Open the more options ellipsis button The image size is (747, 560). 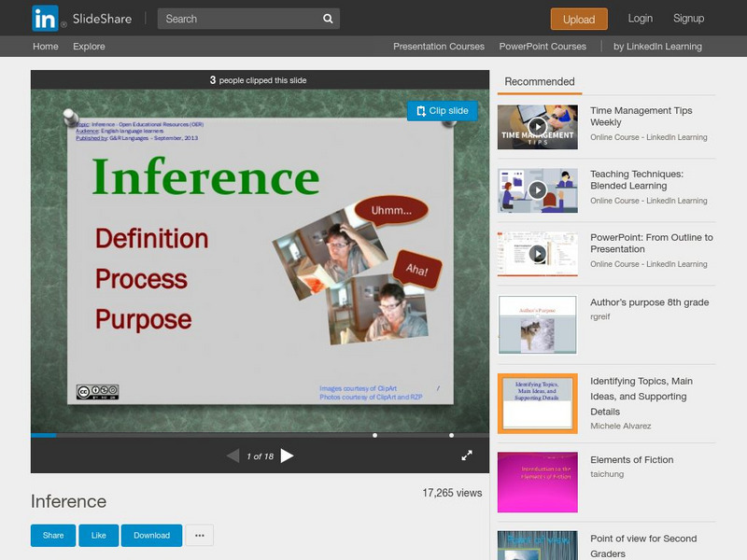click(x=199, y=535)
